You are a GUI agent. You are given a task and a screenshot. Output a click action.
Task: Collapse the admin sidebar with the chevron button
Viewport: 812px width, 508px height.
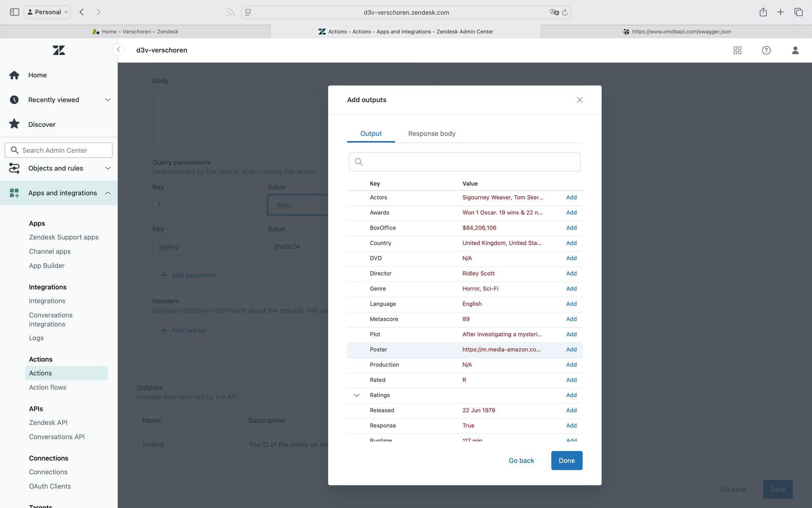pyautogui.click(x=118, y=50)
